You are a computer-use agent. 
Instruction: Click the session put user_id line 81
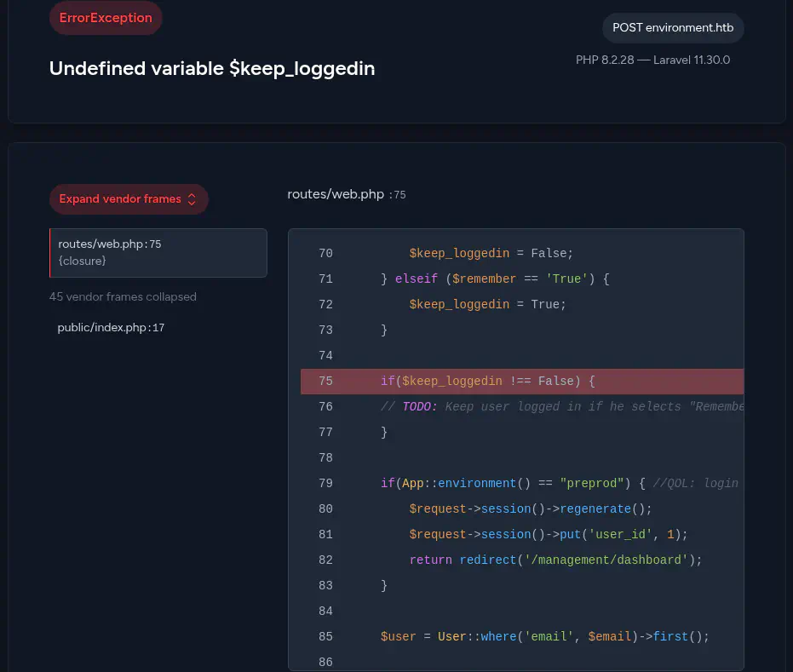tap(548, 534)
